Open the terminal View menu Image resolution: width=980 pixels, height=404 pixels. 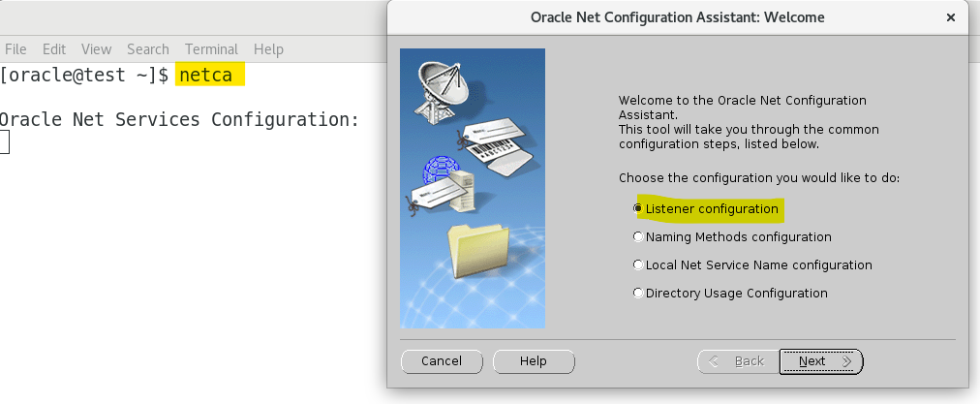(x=96, y=48)
